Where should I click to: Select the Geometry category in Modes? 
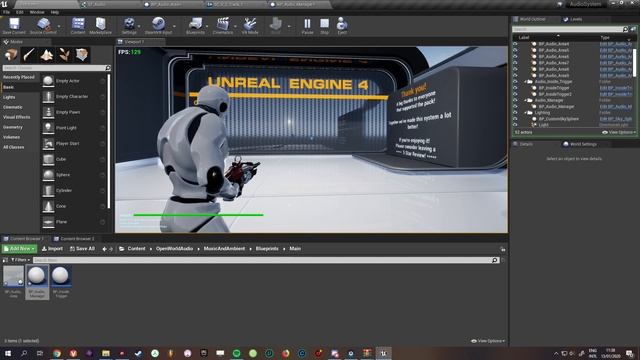(x=13, y=127)
